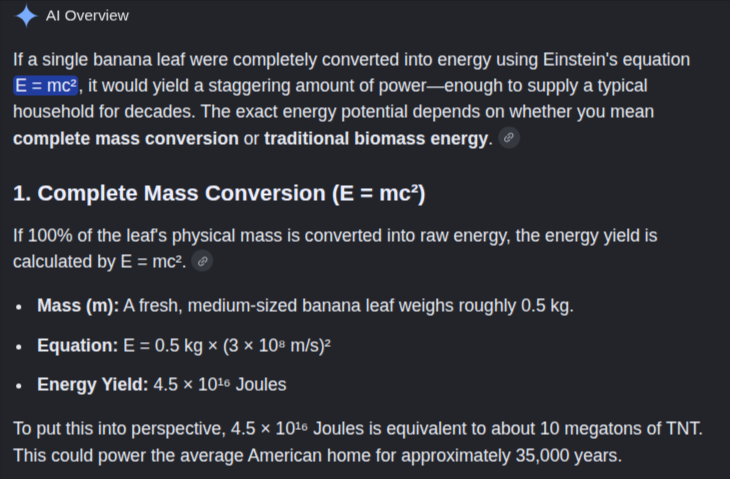Click the '4.5 × 10¹⁶ Joules' value after Energy Yield

pos(220,385)
